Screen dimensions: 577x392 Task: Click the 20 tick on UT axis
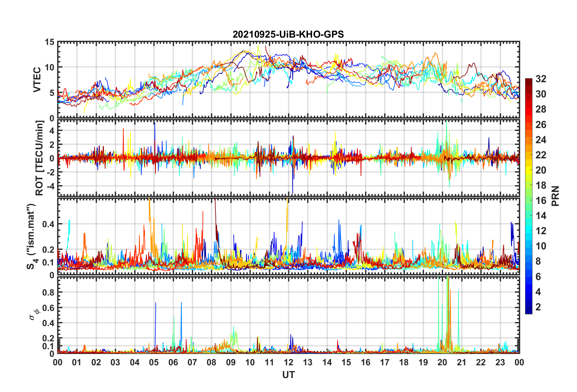(442, 363)
